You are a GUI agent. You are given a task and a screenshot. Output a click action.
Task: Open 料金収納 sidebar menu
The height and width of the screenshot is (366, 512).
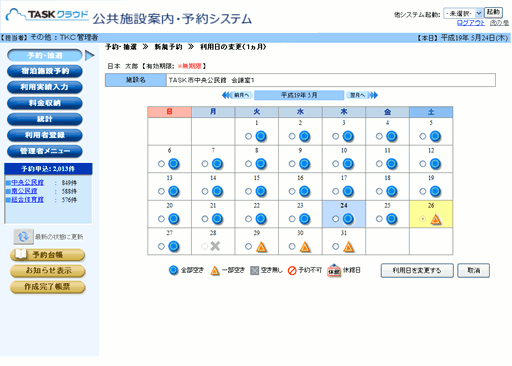click(45, 103)
